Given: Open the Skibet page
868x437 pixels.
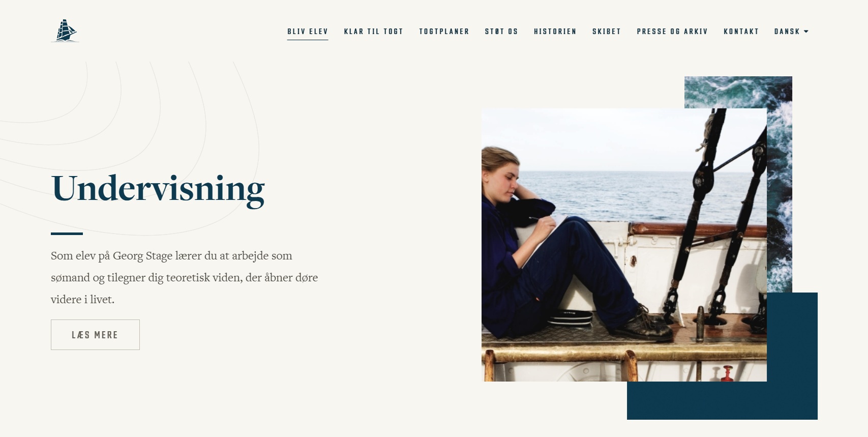Looking at the screenshot, I should click(x=607, y=32).
